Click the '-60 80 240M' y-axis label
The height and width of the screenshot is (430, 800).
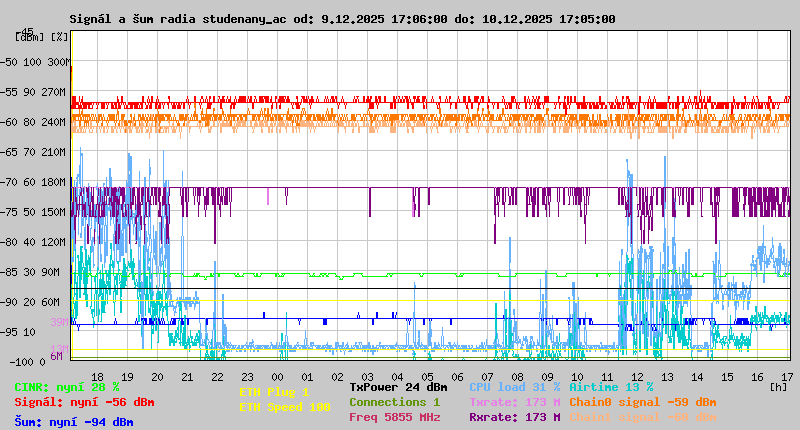[x=33, y=122]
